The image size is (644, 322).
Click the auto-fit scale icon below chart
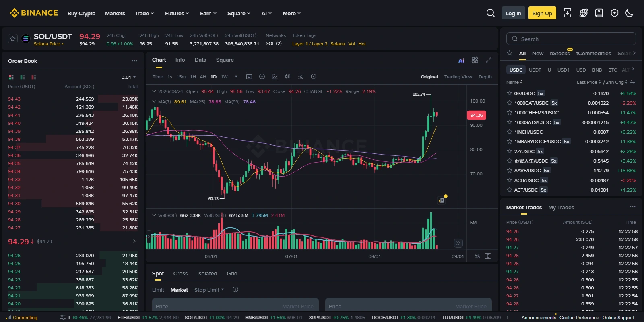488,256
